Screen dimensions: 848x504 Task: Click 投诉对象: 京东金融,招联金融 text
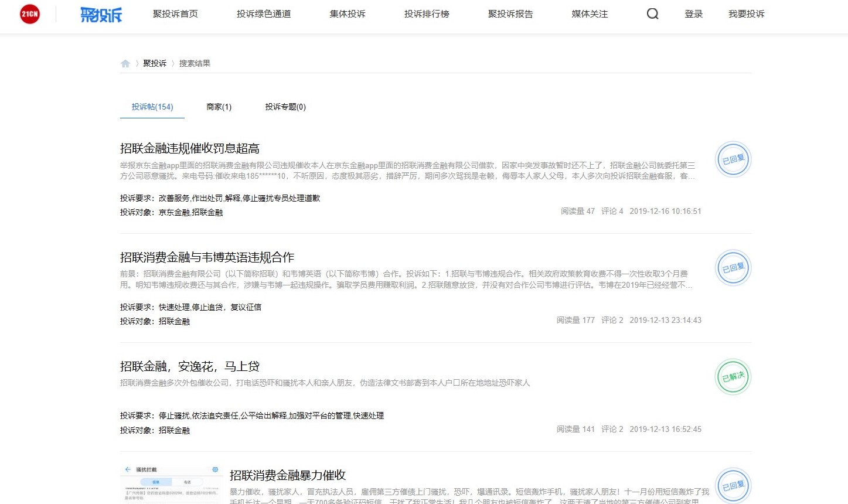(x=172, y=212)
